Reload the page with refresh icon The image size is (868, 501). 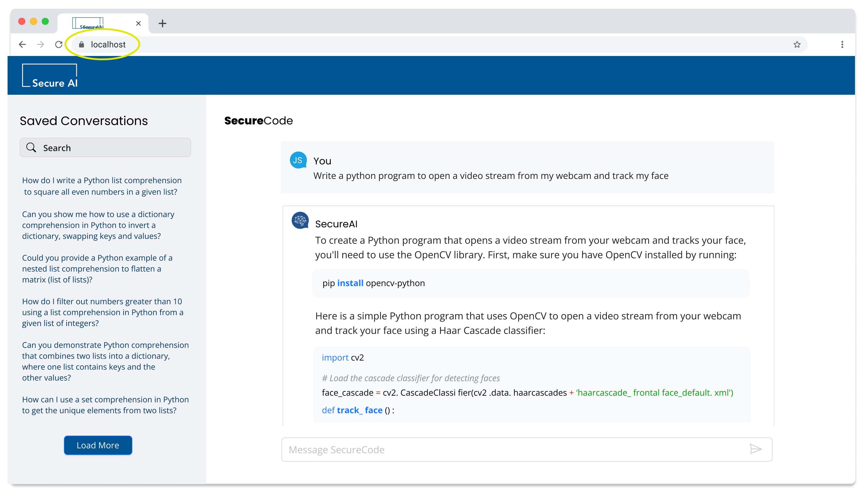[x=59, y=44]
